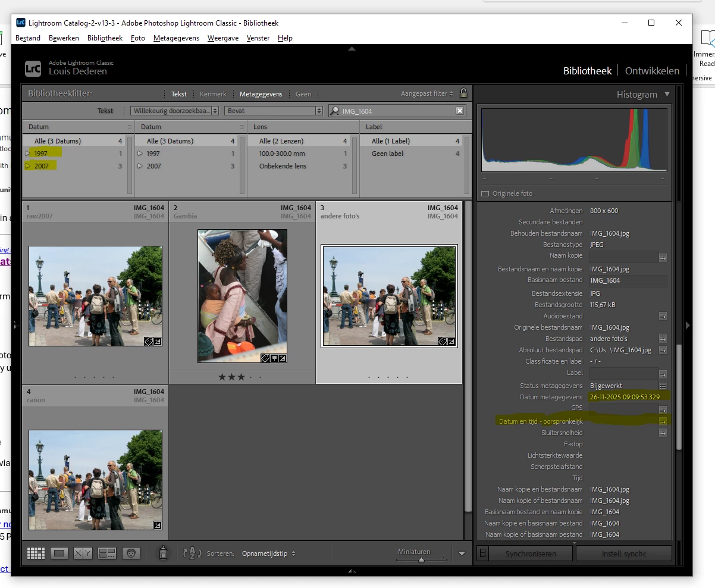The image size is (715, 588).
Task: Click the filter lock icon
Action: coord(463,93)
